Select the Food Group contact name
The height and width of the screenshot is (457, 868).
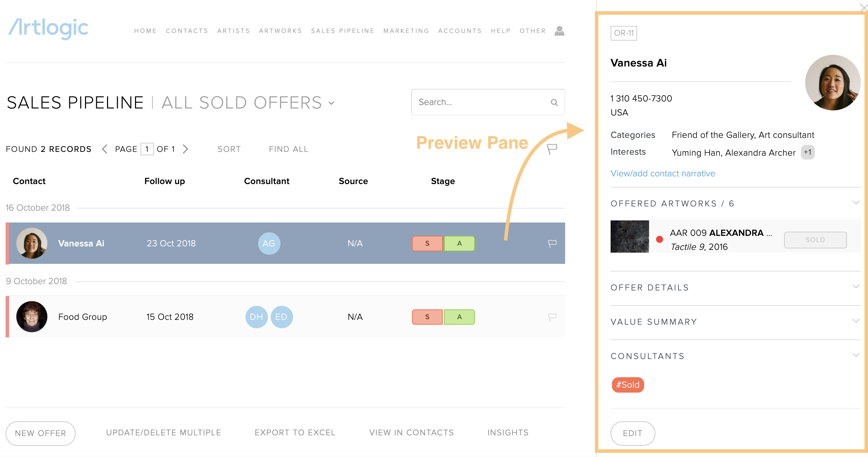click(x=83, y=317)
